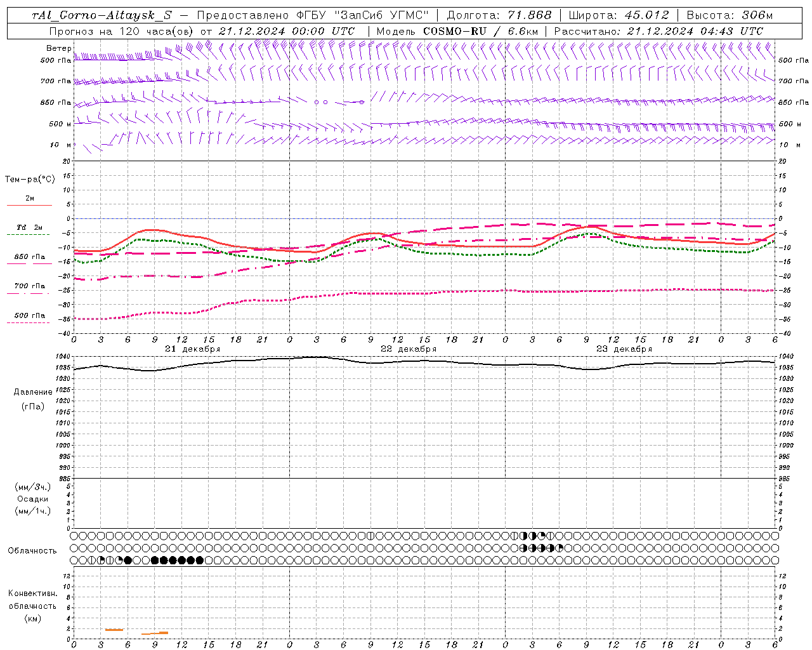Click the Тем-ра(°C) axis title
This screenshot has height=650, width=812.
coord(30,180)
